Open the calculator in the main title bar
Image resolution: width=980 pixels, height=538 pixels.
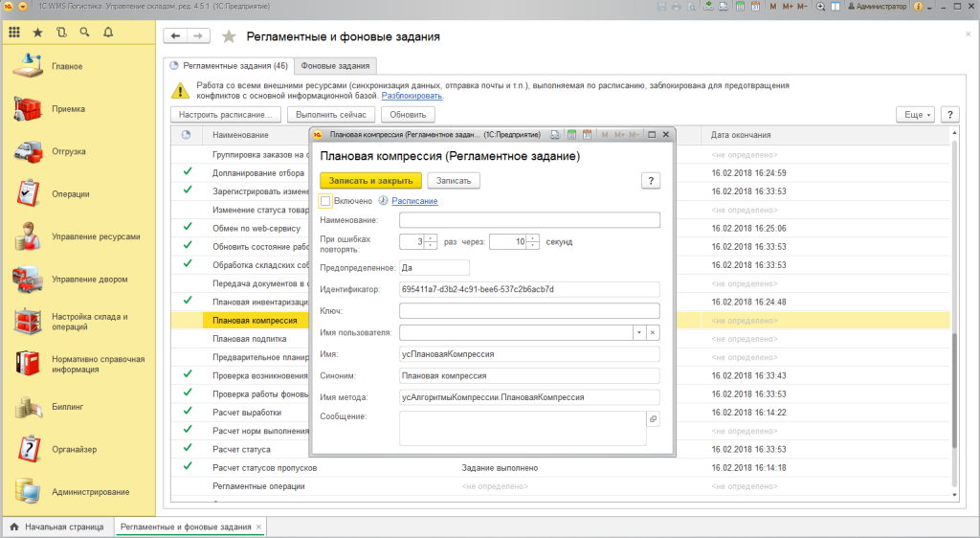740,7
